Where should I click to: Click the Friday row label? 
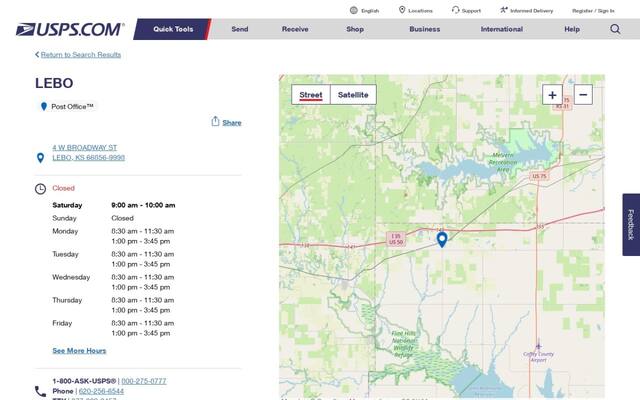[62, 323]
